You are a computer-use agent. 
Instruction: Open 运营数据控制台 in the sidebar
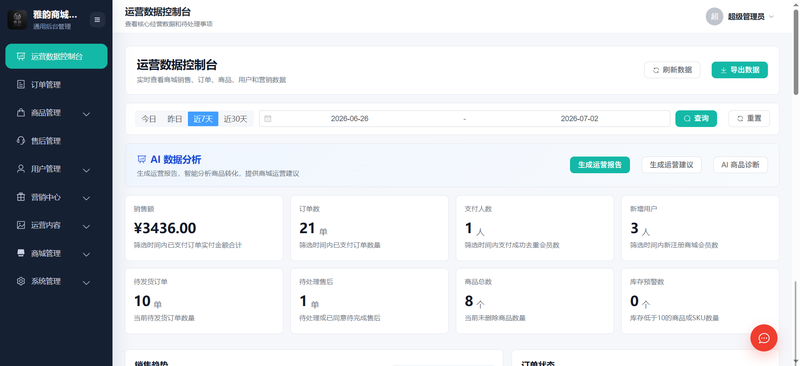coord(56,56)
